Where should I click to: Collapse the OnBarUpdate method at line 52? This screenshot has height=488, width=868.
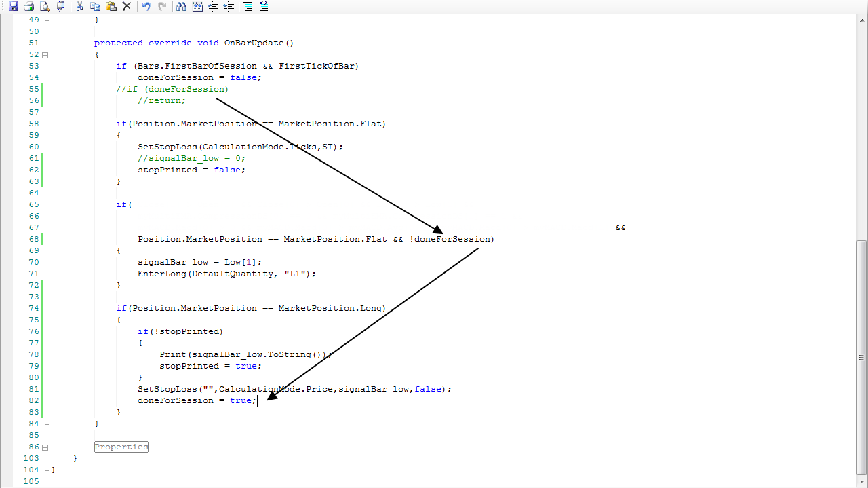(x=45, y=54)
